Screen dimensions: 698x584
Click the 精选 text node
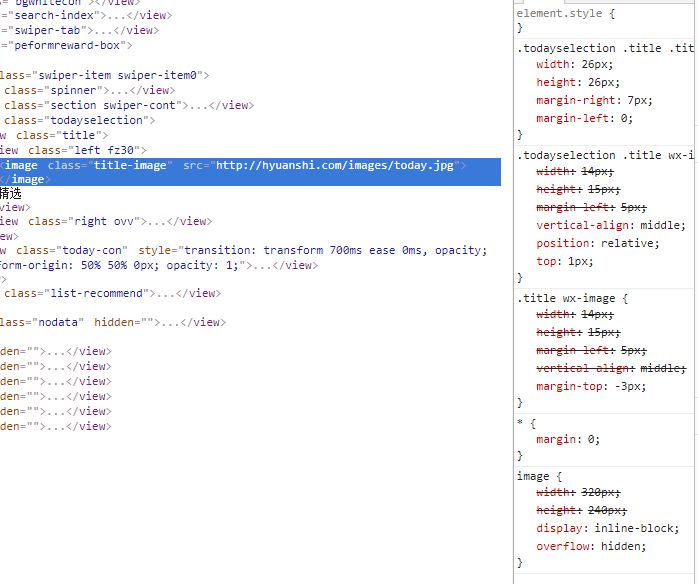[11, 193]
